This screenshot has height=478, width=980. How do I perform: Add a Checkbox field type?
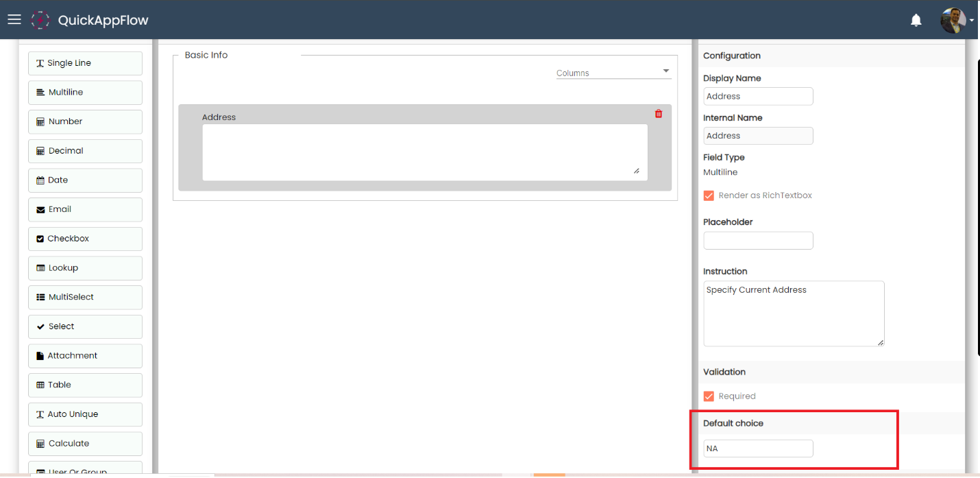85,239
